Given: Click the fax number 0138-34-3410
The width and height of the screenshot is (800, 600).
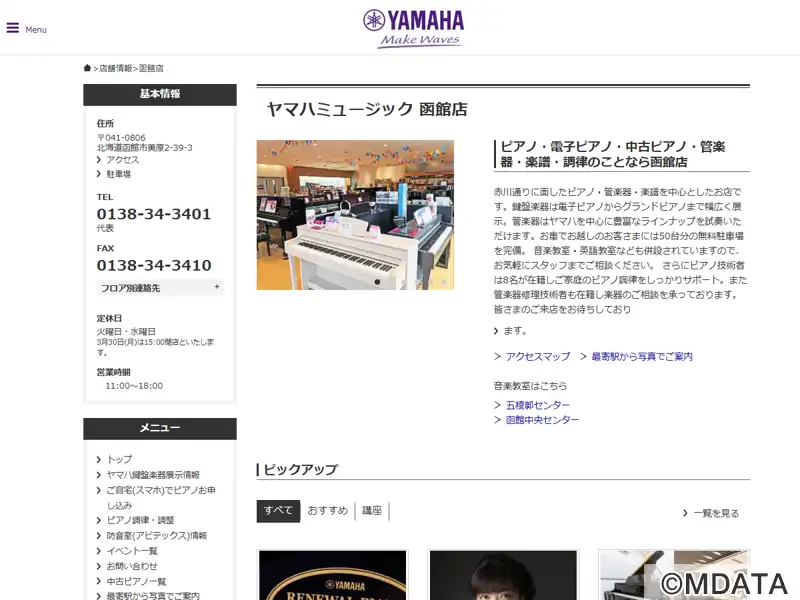Looking at the screenshot, I should (x=154, y=265).
